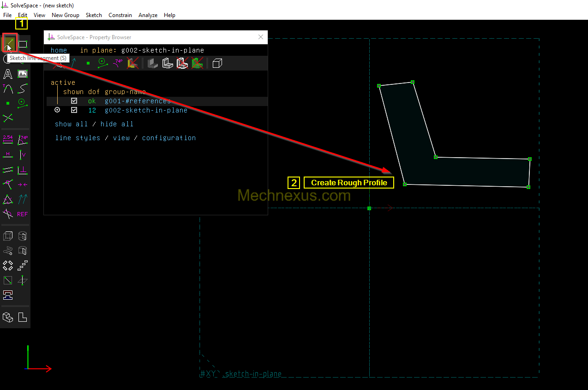Open the Constrain menu
This screenshot has width=588, height=390.
click(120, 15)
